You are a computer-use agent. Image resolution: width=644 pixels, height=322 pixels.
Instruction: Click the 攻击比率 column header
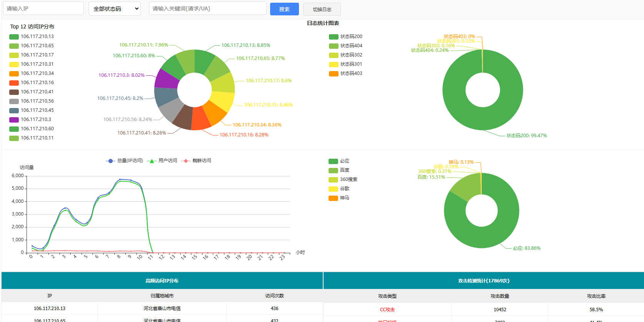coord(596,296)
